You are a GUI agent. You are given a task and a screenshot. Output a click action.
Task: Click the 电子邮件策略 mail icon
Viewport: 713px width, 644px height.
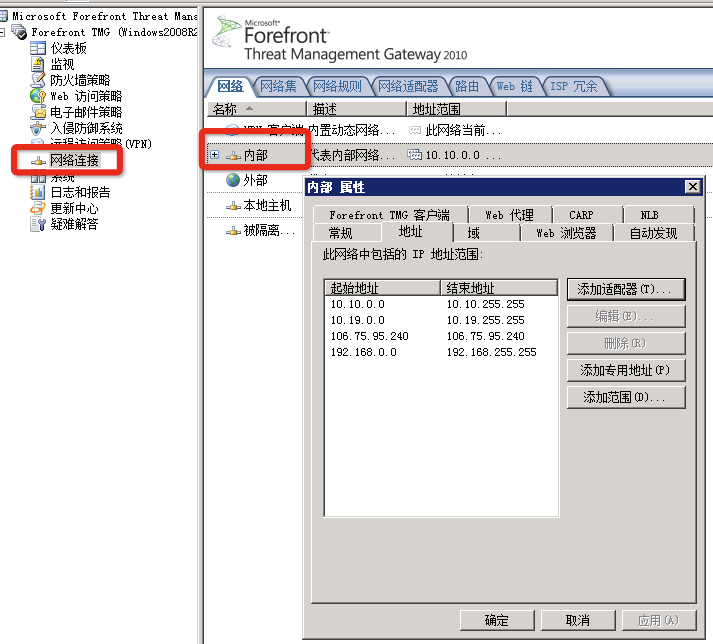click(x=38, y=112)
